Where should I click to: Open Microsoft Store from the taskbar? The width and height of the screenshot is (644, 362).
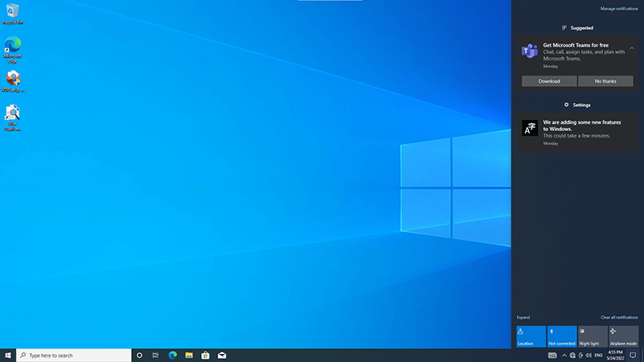pos(205,356)
